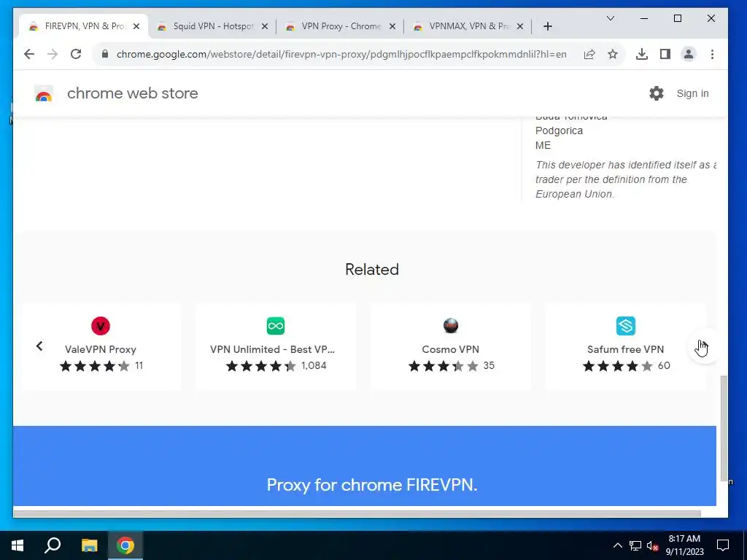This screenshot has width=747, height=560.
Task: Open chrome web store home title
Action: [x=133, y=93]
